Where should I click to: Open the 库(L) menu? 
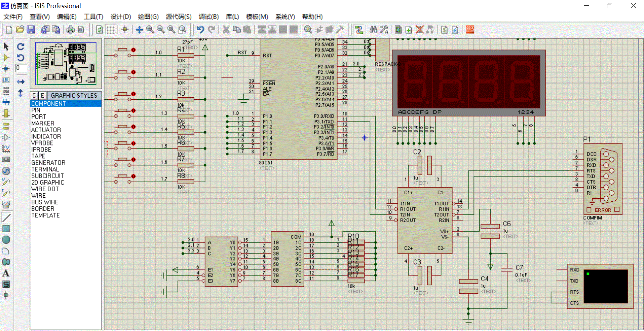pyautogui.click(x=232, y=16)
